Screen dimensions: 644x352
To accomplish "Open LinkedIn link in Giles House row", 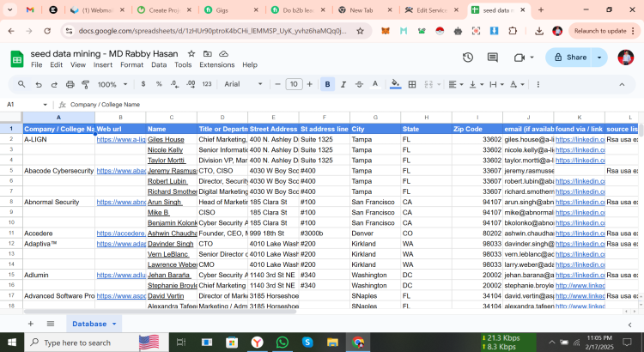I will click(x=580, y=140).
